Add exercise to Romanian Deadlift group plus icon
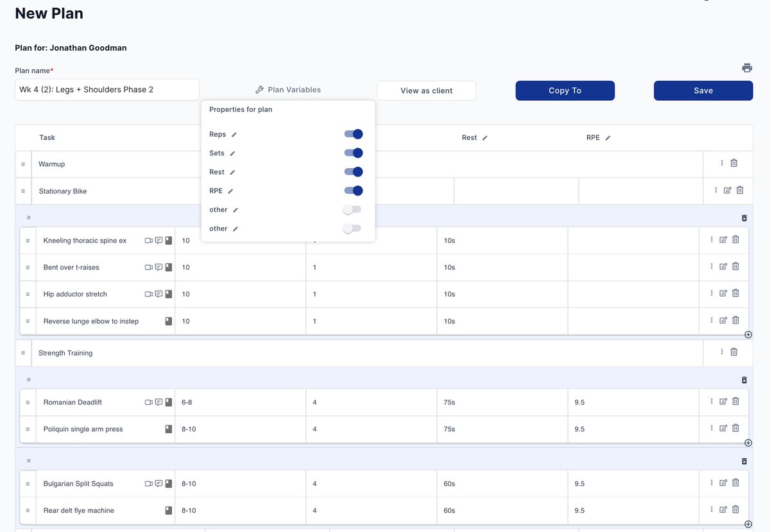This screenshot has height=532, width=770. coord(748,443)
